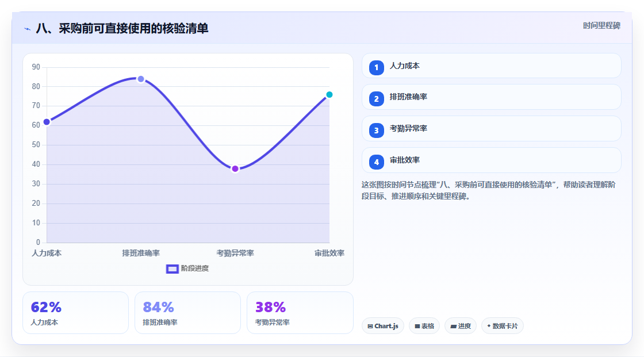Click the 考勤异常率 lowest data point
Viewport: 644px width, 357px height.
tap(235, 168)
